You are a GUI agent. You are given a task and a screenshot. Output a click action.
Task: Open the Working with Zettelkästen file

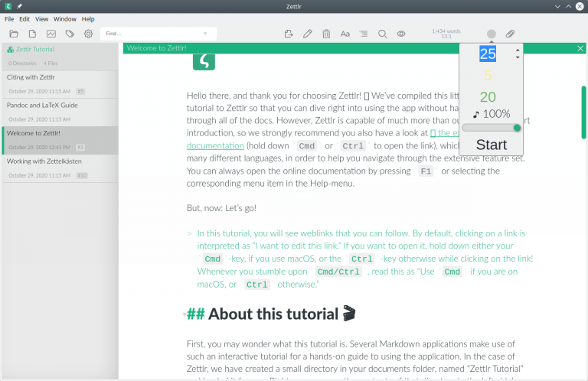point(60,168)
